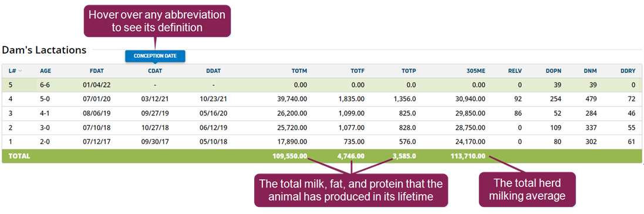The height and width of the screenshot is (214, 644).
Task: Click the 305ME column header
Action: tap(477, 71)
